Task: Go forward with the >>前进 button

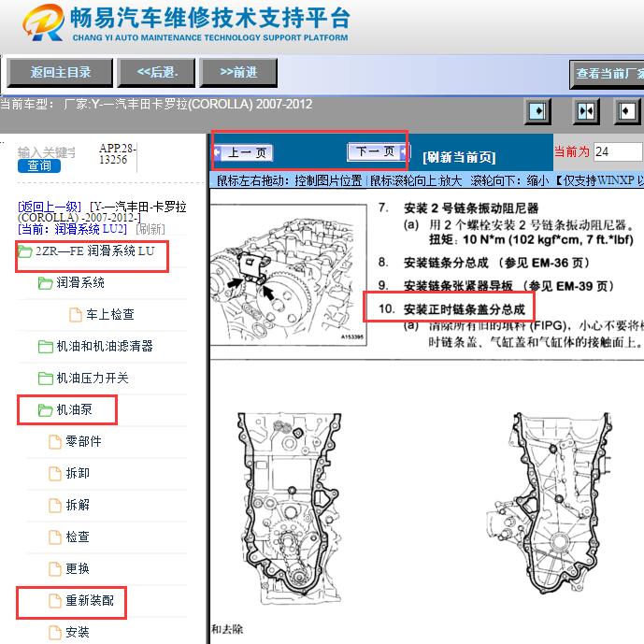Action: [x=238, y=73]
